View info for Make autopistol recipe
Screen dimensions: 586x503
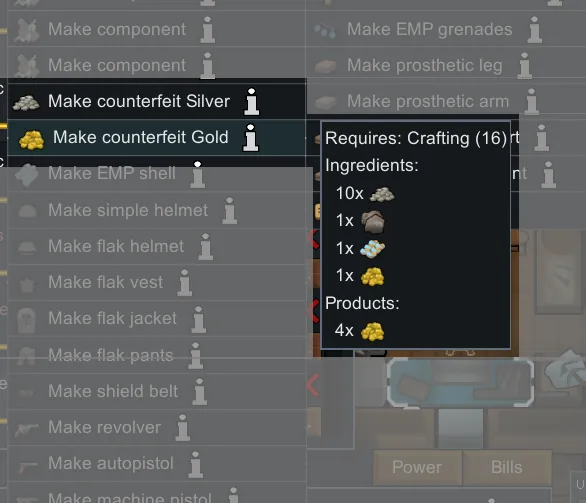pos(195,465)
